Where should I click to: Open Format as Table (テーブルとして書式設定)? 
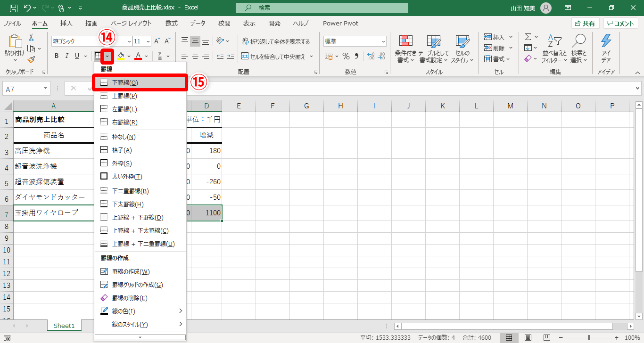pyautogui.click(x=433, y=49)
